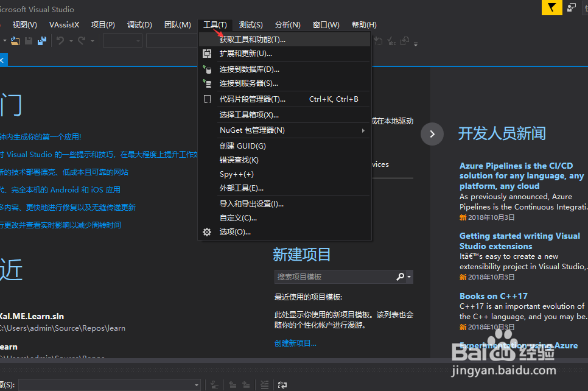Open the dropdown arrow left of Open File icon
The image size is (588, 391).
(x=5, y=41)
